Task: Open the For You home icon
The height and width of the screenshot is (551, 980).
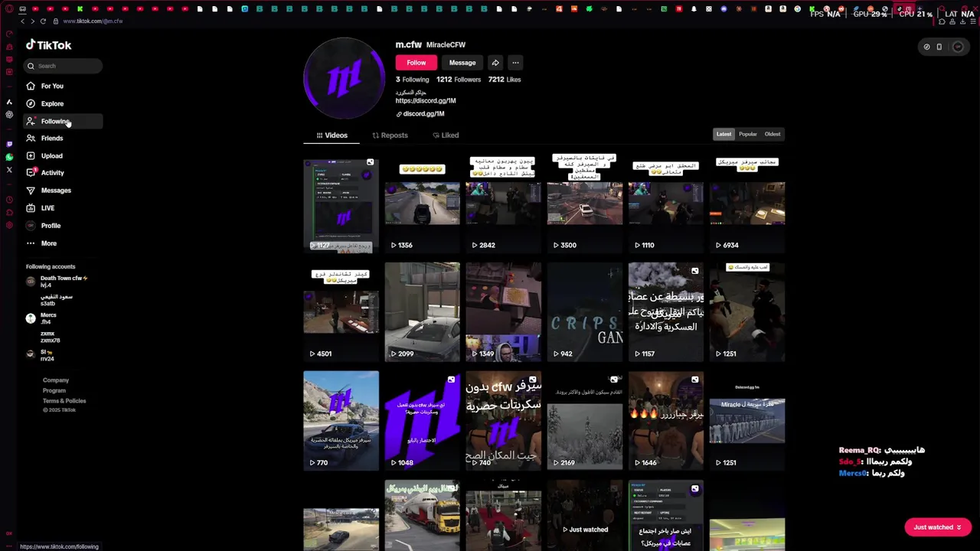Action: coord(31,86)
